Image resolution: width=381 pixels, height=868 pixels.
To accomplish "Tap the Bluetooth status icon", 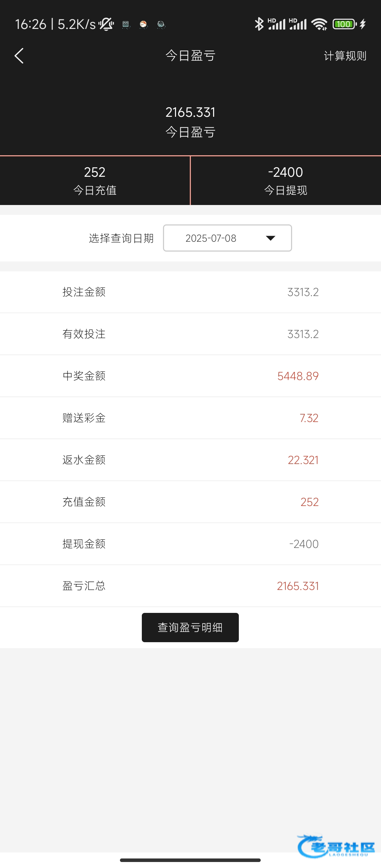I will [259, 24].
